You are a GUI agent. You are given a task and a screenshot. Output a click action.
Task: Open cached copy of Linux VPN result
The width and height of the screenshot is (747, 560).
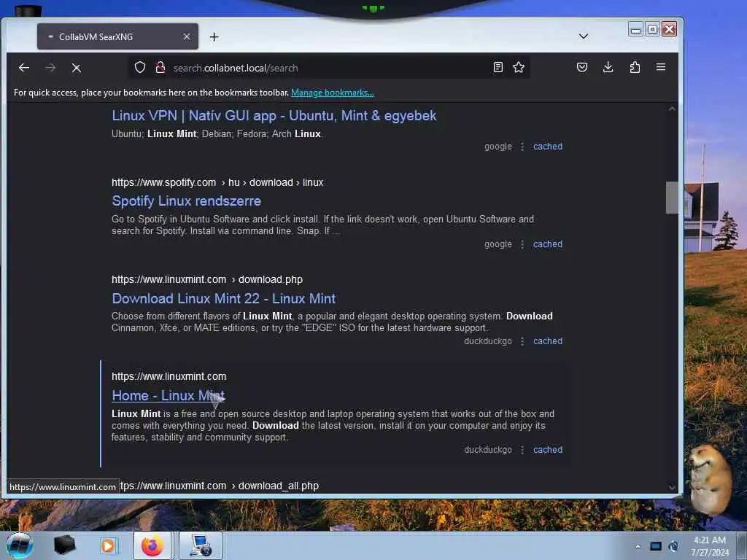point(547,146)
